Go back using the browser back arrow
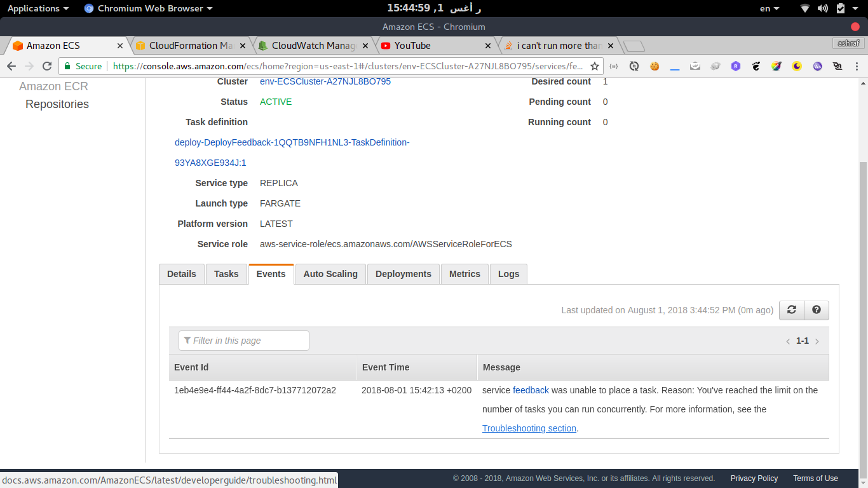The width and height of the screenshot is (868, 488). (x=11, y=66)
